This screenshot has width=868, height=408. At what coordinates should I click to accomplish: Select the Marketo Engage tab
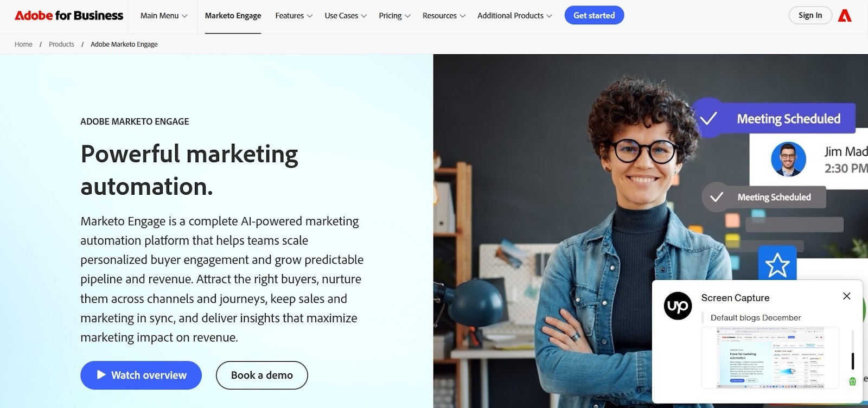pos(233,16)
